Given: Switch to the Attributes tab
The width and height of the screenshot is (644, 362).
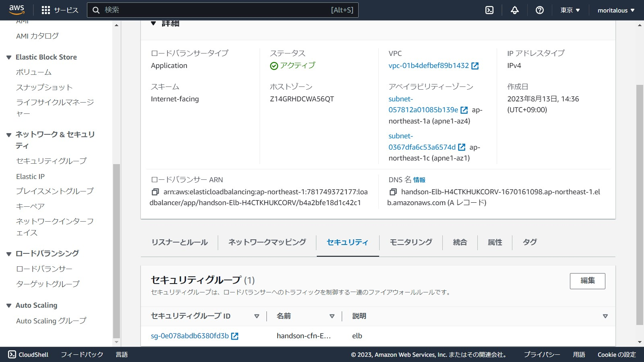Looking at the screenshot, I should coord(495,242).
